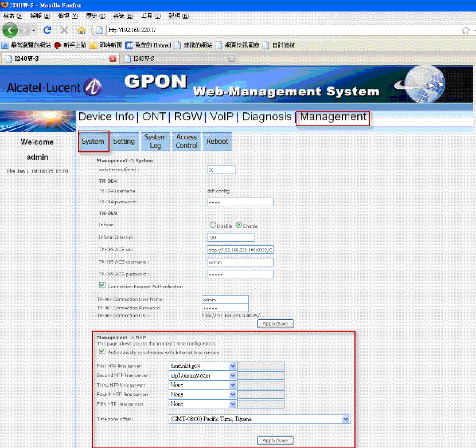Open the 新手上路 bookmark
476x448 pixels.
coord(71,45)
